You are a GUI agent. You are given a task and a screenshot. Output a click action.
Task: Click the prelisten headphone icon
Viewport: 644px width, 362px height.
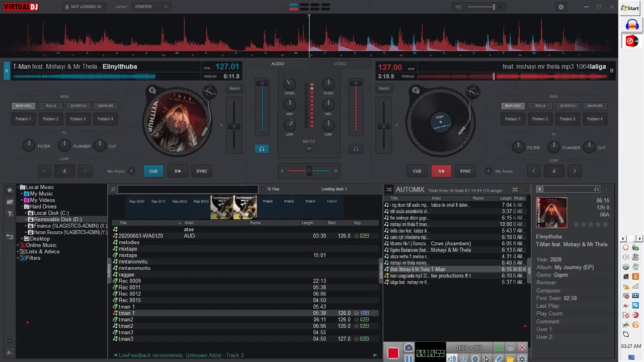tap(597, 190)
